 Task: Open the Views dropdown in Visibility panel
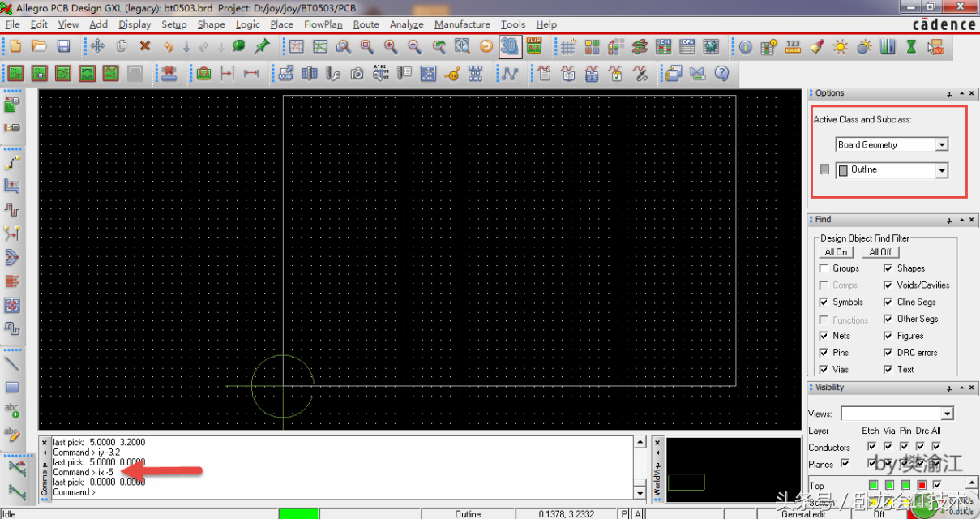948,414
